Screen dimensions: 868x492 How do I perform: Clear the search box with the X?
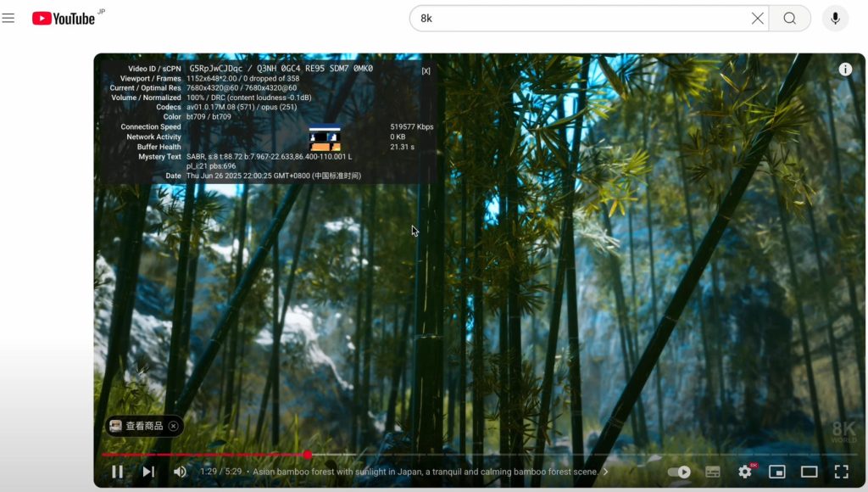point(757,19)
